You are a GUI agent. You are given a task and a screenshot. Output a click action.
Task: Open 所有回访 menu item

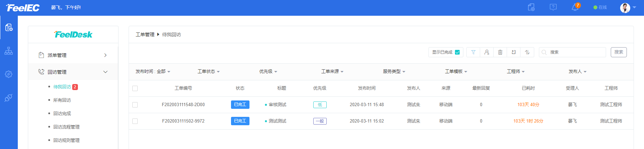62,100
